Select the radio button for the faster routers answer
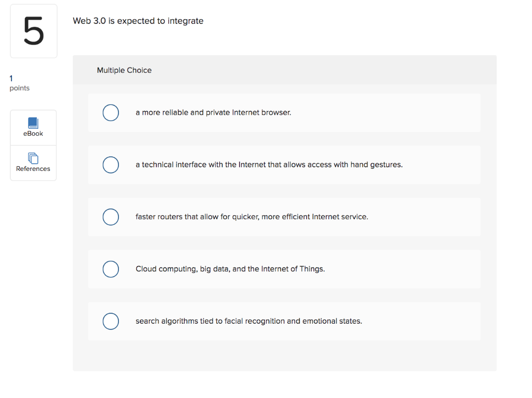The height and width of the screenshot is (398, 532). 111,217
